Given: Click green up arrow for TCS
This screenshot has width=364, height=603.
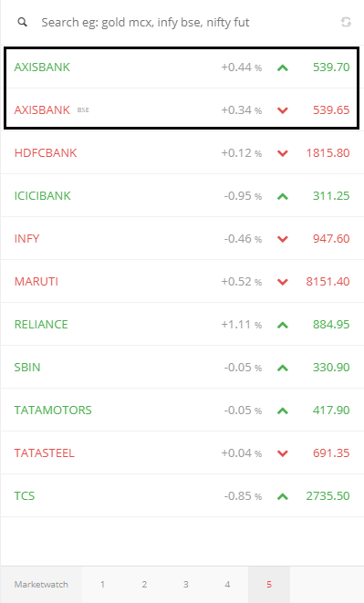Looking at the screenshot, I should [x=283, y=496].
